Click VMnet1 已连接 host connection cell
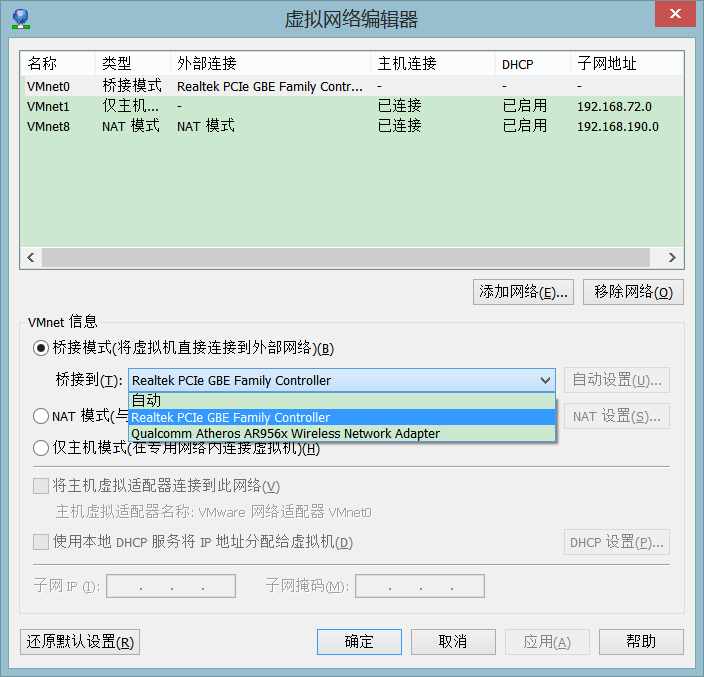The width and height of the screenshot is (704, 677). (399, 106)
